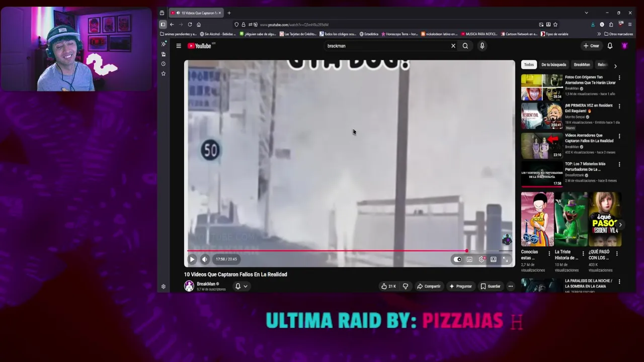This screenshot has height=362, width=644.
Task: Open the BreakMan channel avatar
Action: (189, 286)
